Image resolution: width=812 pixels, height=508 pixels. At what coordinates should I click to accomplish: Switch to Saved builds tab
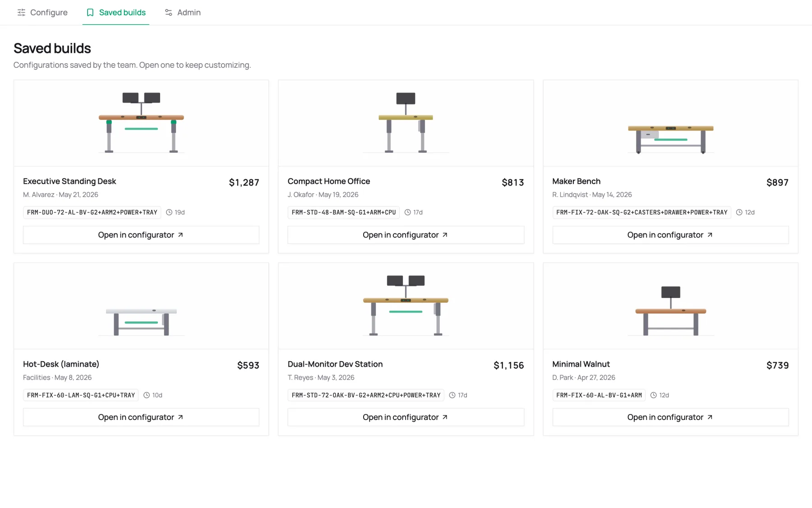116,13
